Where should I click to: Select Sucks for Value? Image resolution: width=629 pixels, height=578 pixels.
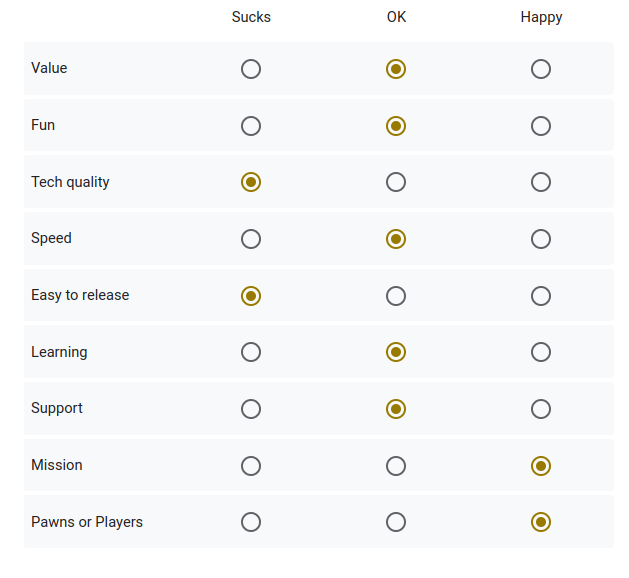point(251,69)
